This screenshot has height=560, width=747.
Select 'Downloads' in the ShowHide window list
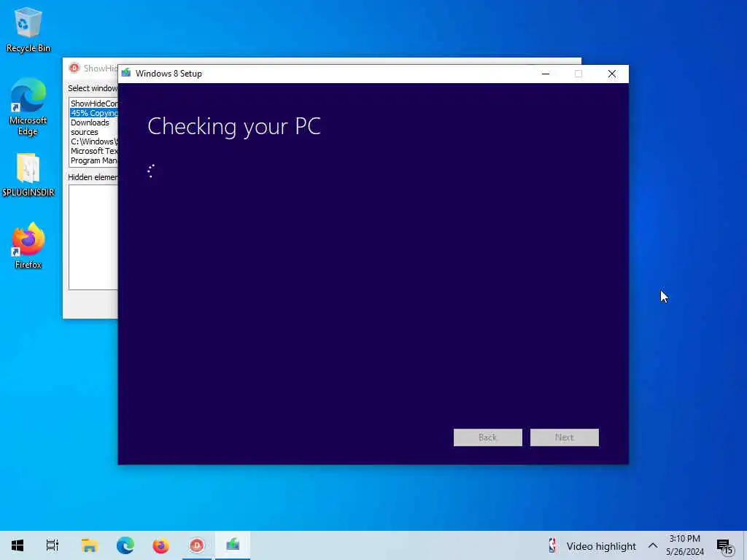pyautogui.click(x=94, y=122)
